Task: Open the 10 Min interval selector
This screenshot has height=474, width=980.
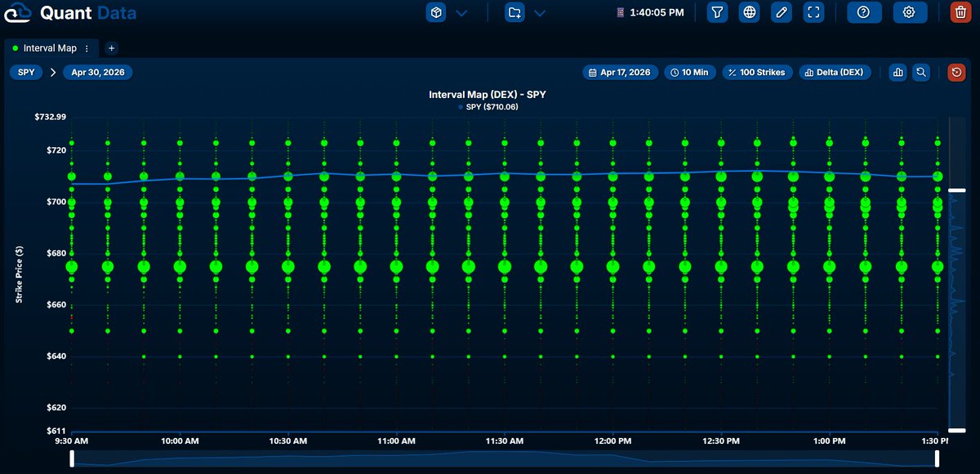Action: pos(689,72)
